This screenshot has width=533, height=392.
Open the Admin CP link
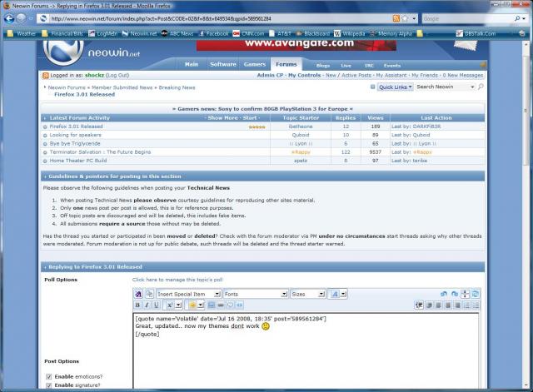270,76
